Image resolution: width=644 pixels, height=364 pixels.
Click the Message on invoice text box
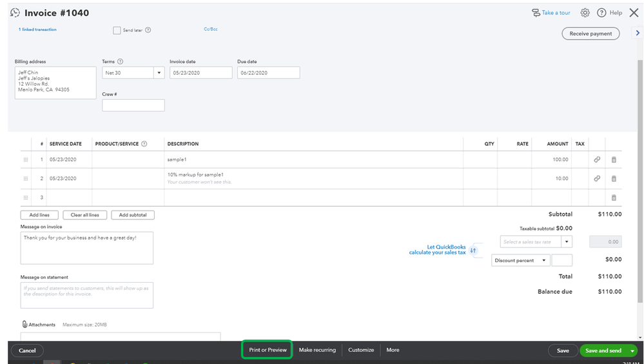pyautogui.click(x=86, y=248)
